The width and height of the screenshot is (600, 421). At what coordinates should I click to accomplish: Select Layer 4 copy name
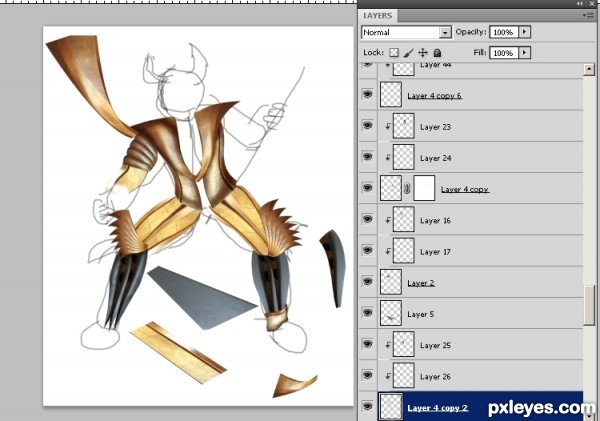tap(465, 189)
